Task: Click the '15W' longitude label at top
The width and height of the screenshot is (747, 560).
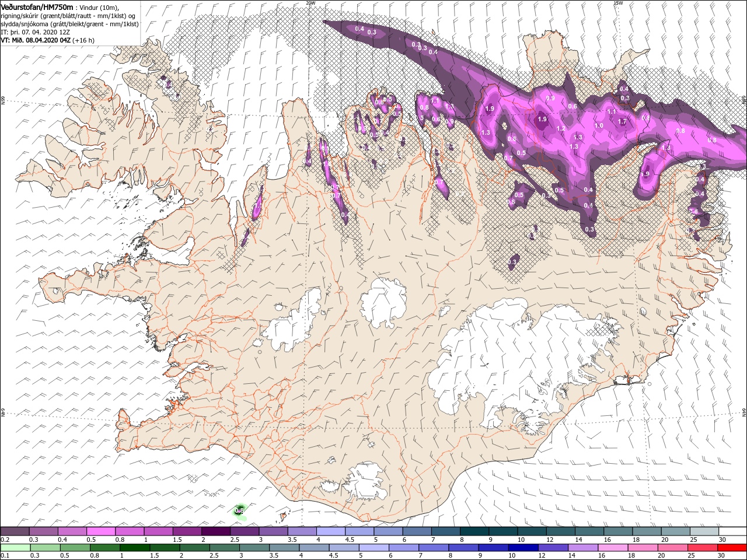Action: pyautogui.click(x=618, y=2)
